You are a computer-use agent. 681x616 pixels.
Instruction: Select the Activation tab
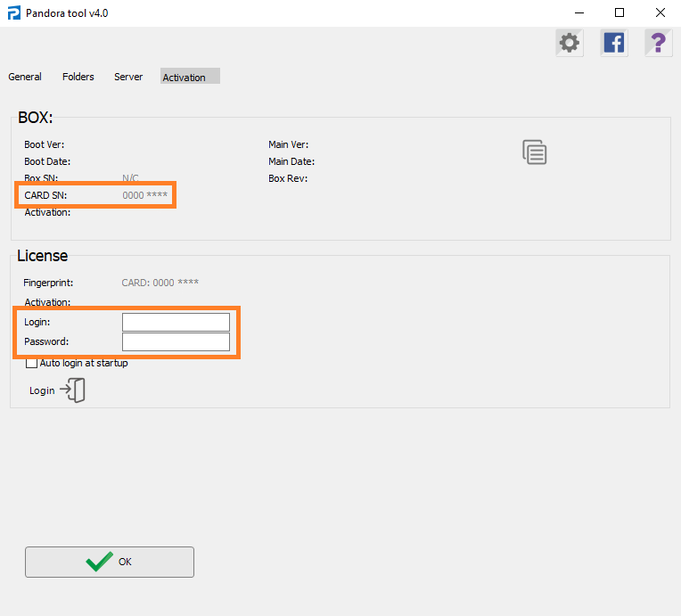185,78
